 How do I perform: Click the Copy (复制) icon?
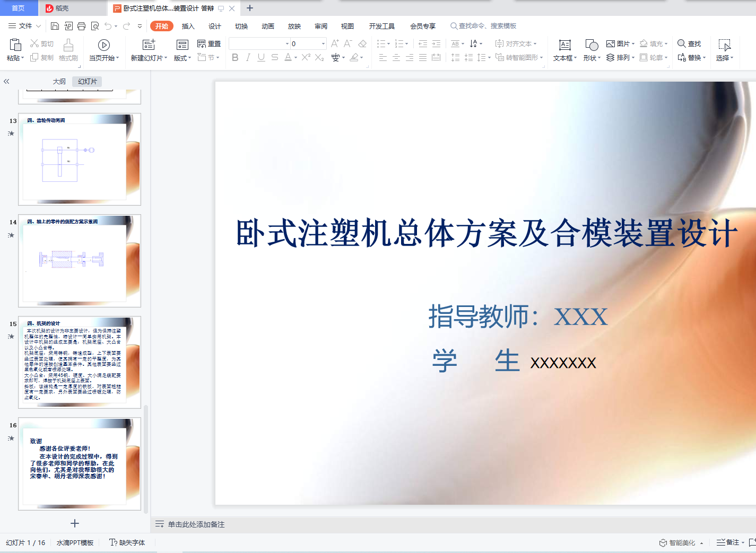[x=34, y=57]
